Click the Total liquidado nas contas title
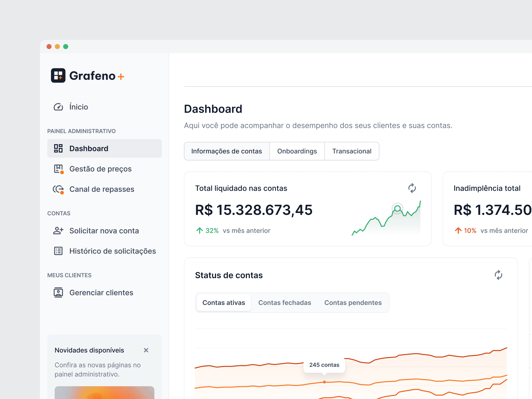The image size is (532, 399). pyautogui.click(x=241, y=188)
